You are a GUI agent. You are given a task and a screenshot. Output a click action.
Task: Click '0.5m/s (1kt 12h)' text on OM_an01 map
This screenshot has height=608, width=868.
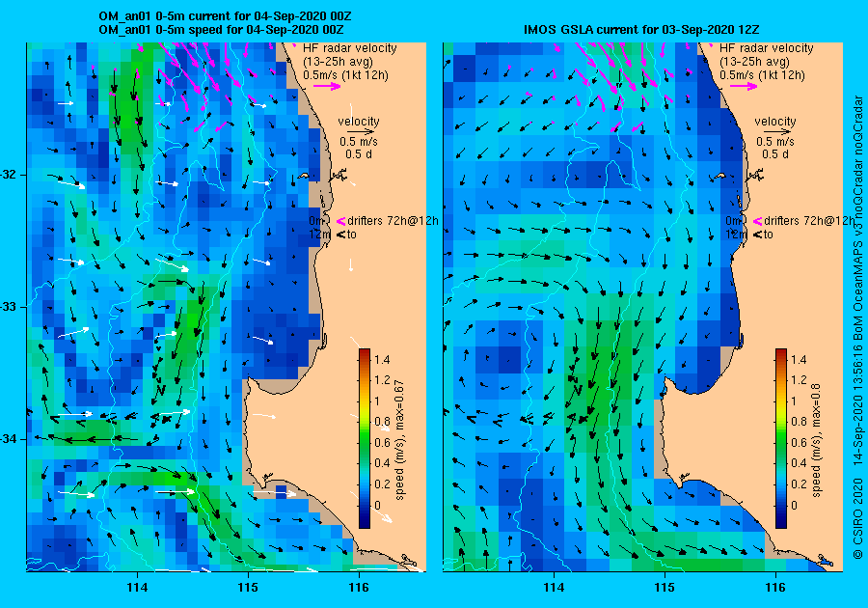click(345, 74)
